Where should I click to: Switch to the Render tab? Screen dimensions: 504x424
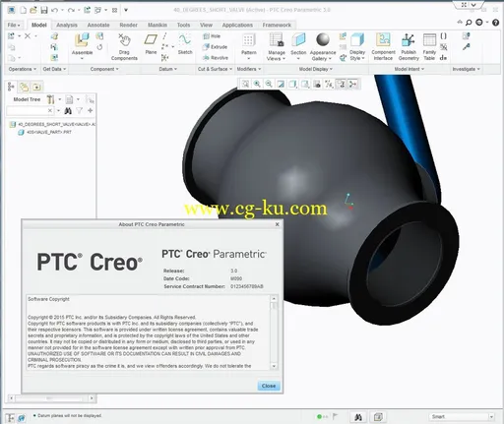[x=128, y=25]
